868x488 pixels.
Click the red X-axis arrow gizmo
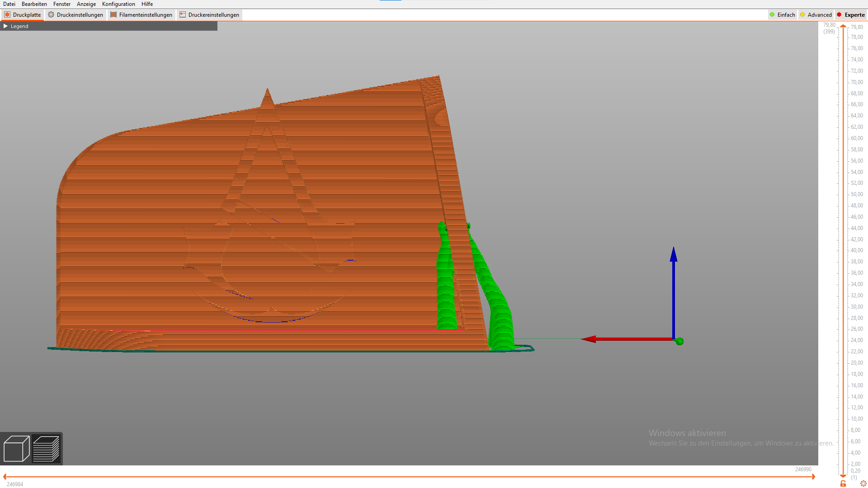627,339
